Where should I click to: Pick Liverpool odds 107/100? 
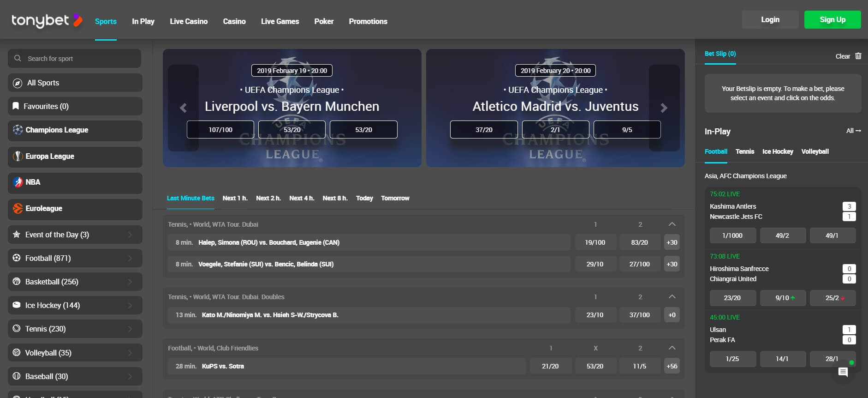220,130
